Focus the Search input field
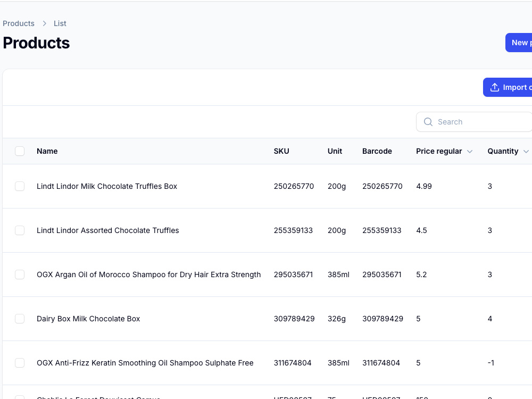The width and height of the screenshot is (532, 399). coord(475,122)
